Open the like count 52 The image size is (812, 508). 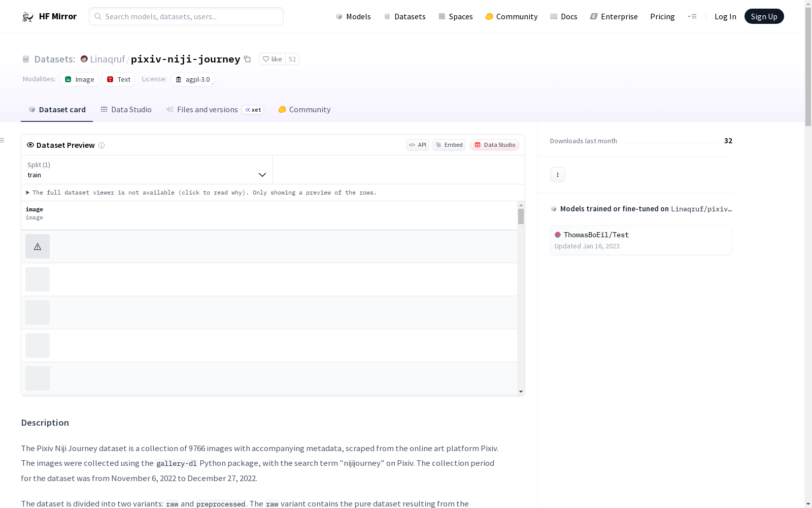point(292,59)
